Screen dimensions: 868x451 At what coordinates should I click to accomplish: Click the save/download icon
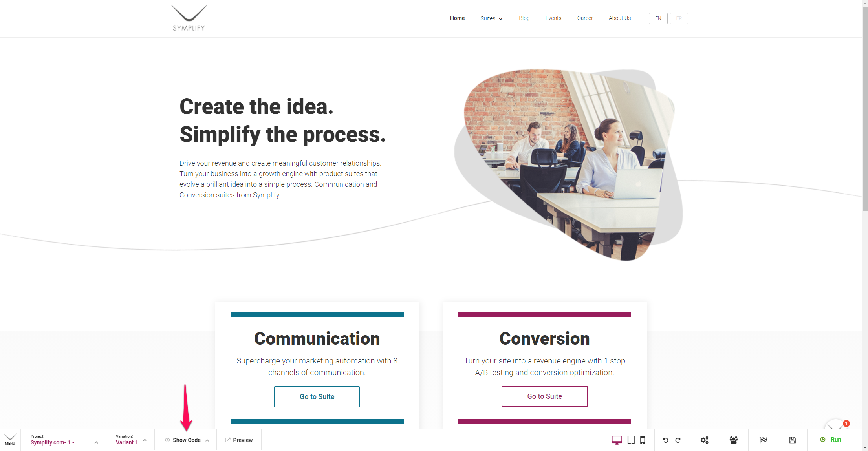[793, 440]
